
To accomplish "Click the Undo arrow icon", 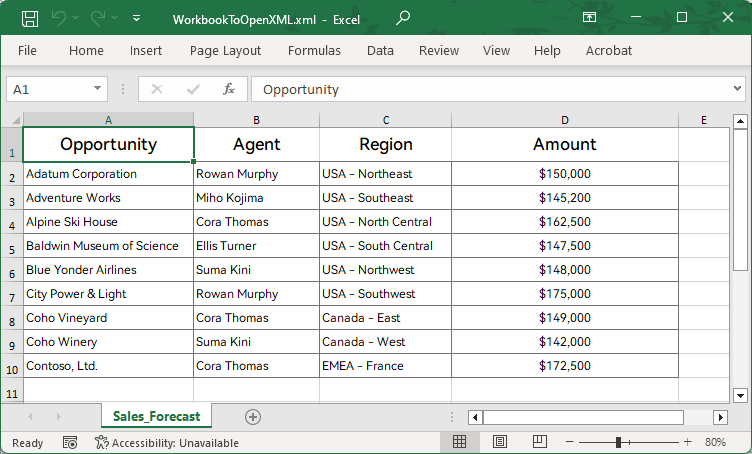I will click(x=60, y=18).
